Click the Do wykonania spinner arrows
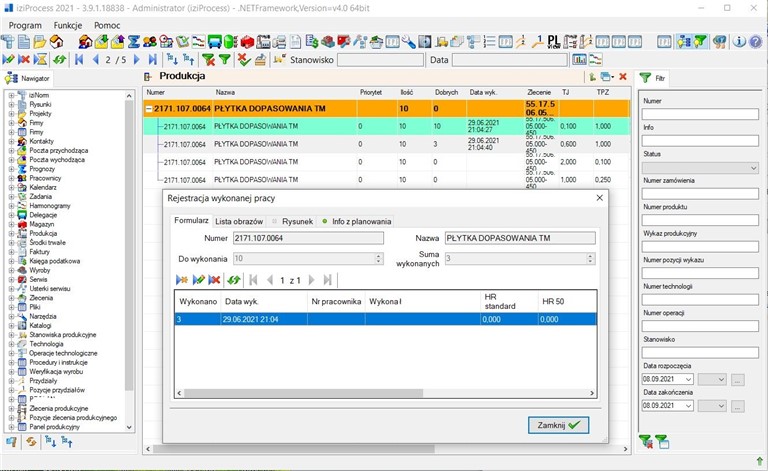Viewport: 768px width, 471px height. (x=379, y=259)
